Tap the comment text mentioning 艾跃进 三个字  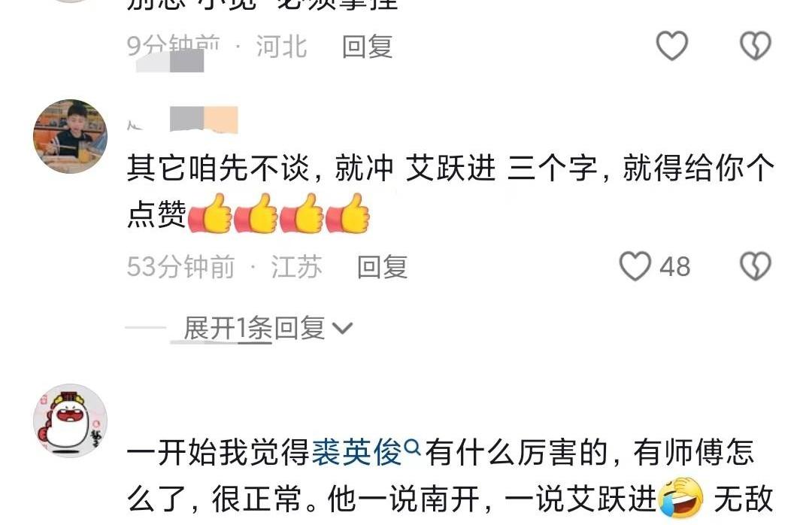[x=450, y=190]
